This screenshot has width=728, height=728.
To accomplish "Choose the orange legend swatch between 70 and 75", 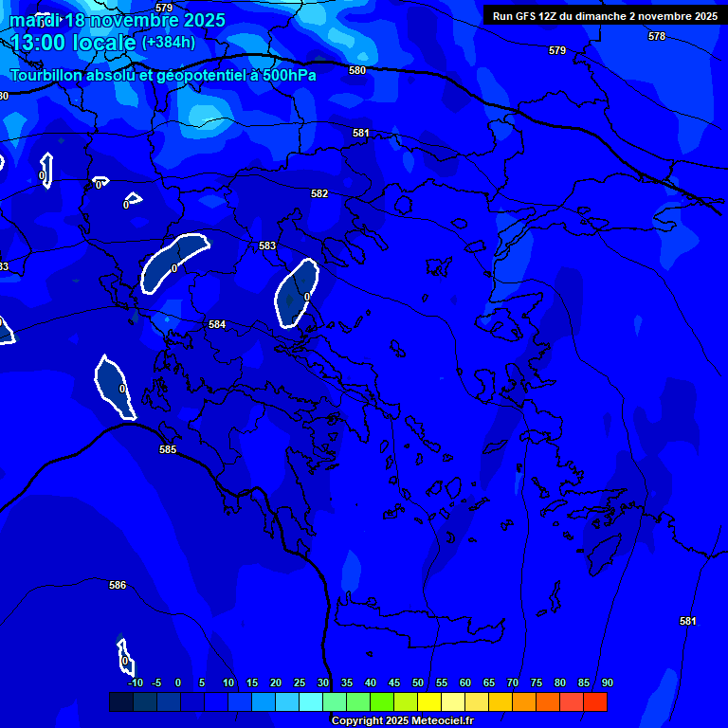I will pyautogui.click(x=524, y=702).
